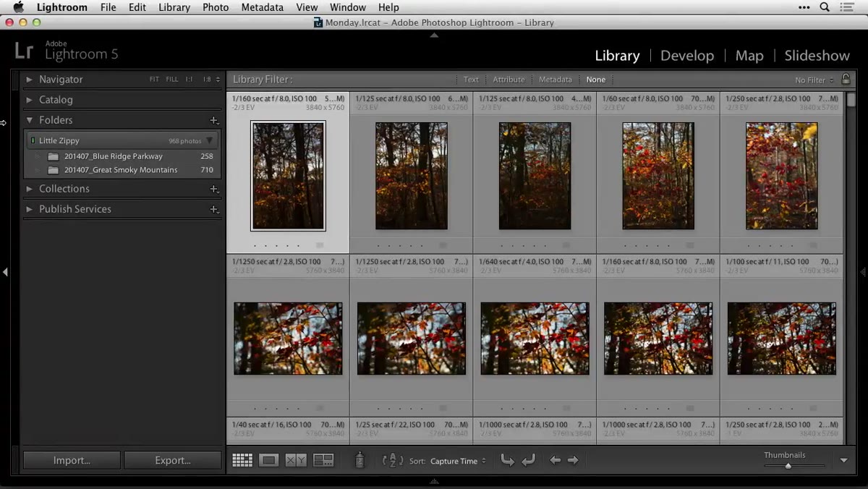Select the Painter spray can tool

pyautogui.click(x=359, y=460)
